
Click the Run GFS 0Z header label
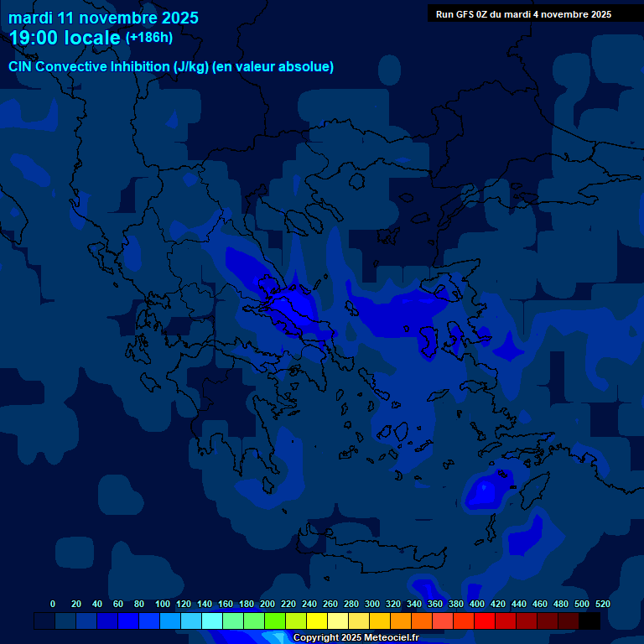click(x=523, y=14)
